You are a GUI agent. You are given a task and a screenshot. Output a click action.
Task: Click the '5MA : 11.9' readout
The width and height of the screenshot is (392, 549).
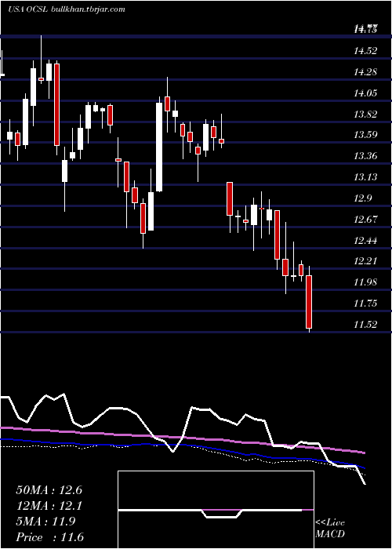45,522
